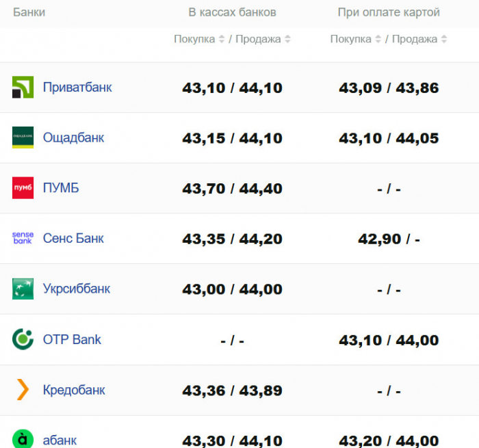Open the Ощадбанк link
The image size is (479, 448).
pos(73,137)
